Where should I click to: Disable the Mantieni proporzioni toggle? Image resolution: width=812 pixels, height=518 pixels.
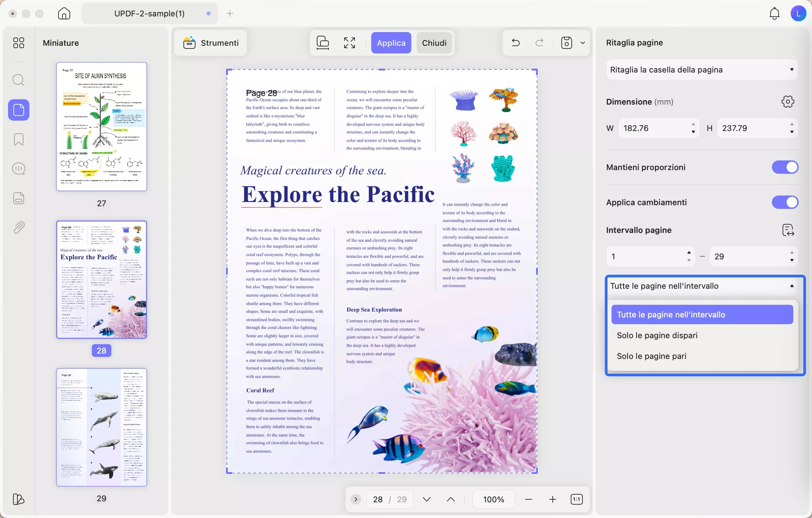point(785,167)
